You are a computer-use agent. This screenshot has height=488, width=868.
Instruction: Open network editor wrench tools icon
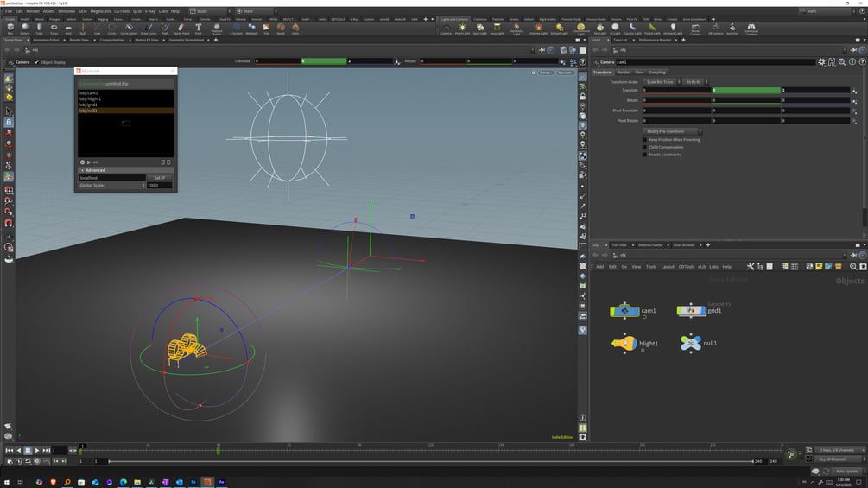coord(750,267)
